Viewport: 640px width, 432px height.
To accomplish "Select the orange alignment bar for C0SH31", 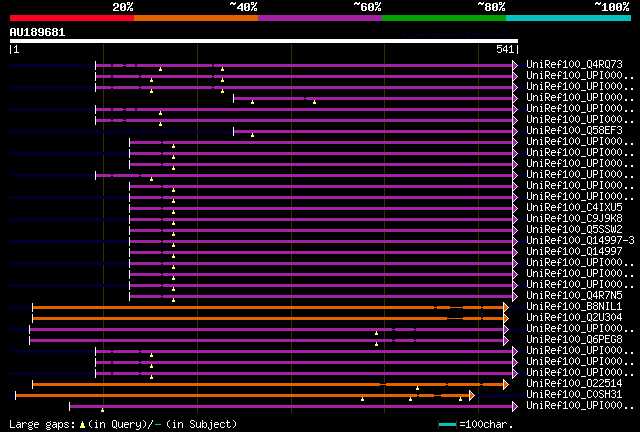I will 242,396.
